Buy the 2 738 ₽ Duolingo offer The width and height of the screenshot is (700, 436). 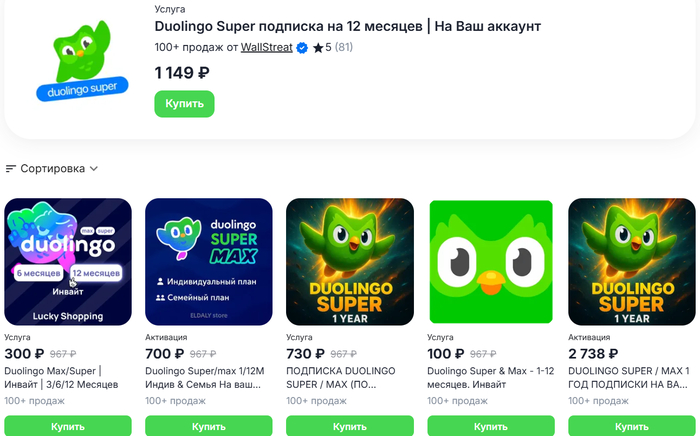pyautogui.click(x=631, y=426)
